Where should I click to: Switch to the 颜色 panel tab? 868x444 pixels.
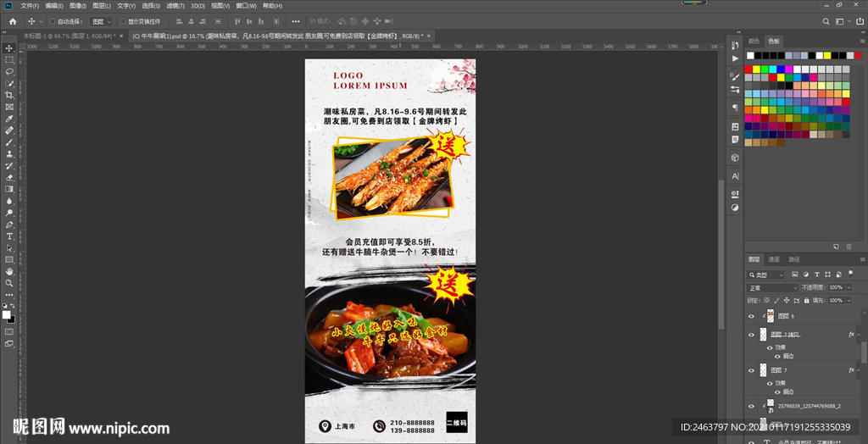tap(754, 41)
